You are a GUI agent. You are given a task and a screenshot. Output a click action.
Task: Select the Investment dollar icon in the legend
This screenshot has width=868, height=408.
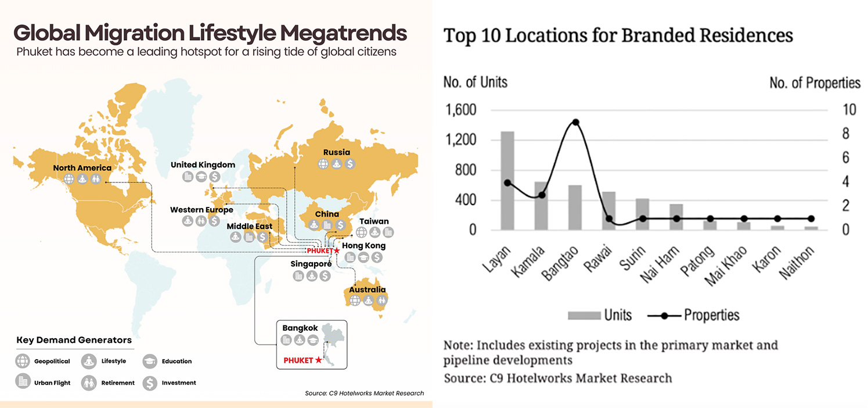[150, 382]
